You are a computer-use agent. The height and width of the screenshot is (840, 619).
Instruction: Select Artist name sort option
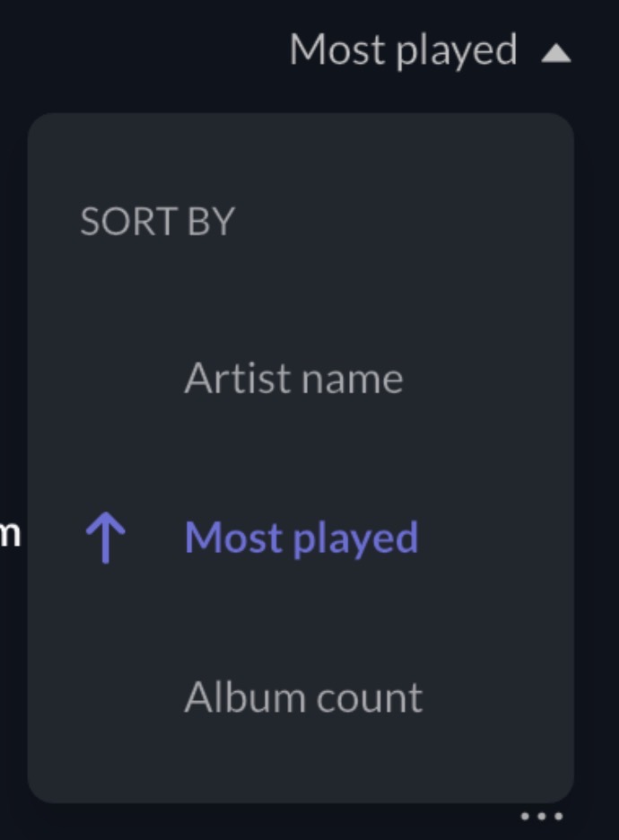pos(293,379)
